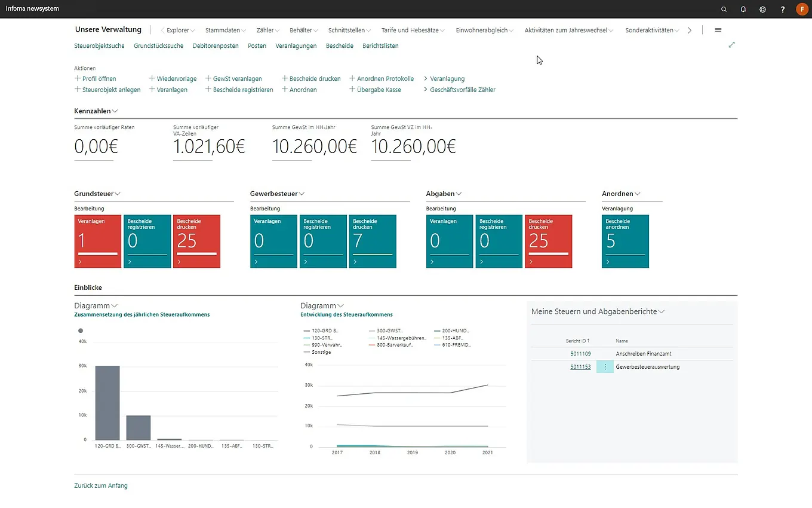Open the Meine Steuern und Abgabenberichte dropdown

coord(661,311)
